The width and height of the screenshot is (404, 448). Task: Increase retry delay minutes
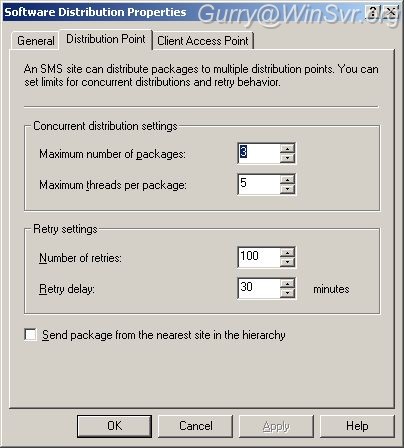(x=287, y=283)
